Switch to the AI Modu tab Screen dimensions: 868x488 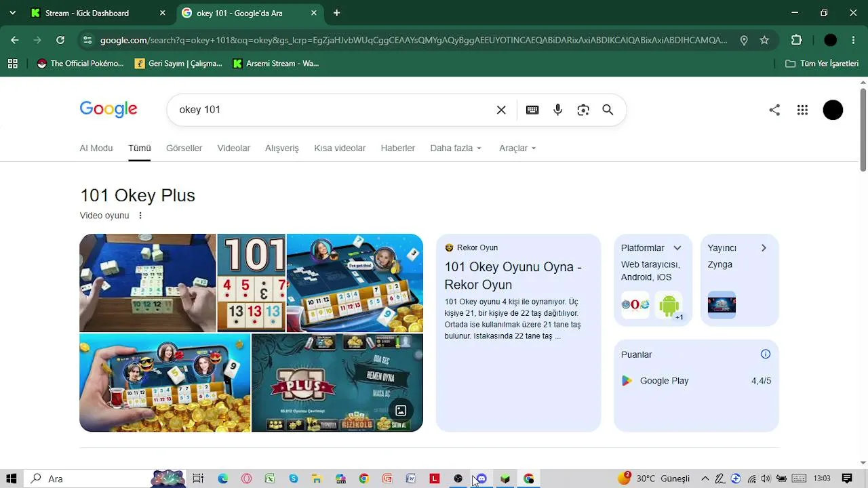[96, 148]
